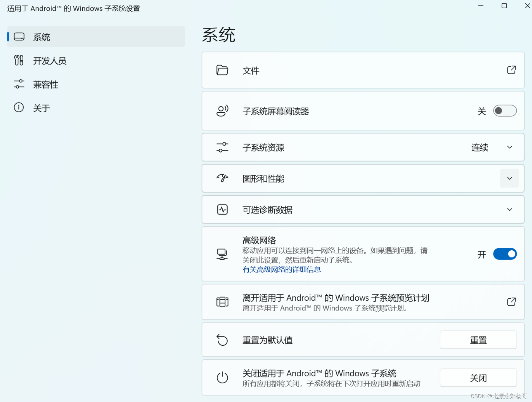Click the screen reader icon for 子系统屏幕阅读器
Viewport: 532px width, 402px height.
(222, 111)
